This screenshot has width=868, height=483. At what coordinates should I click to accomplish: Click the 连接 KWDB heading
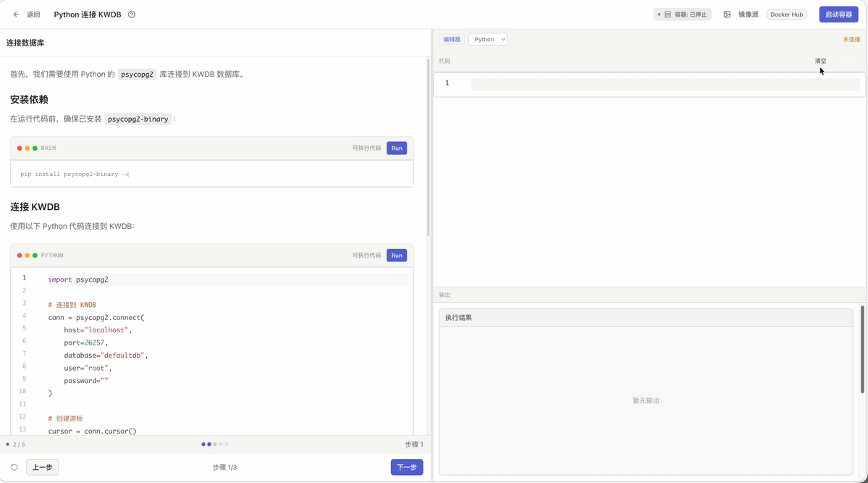coord(35,206)
